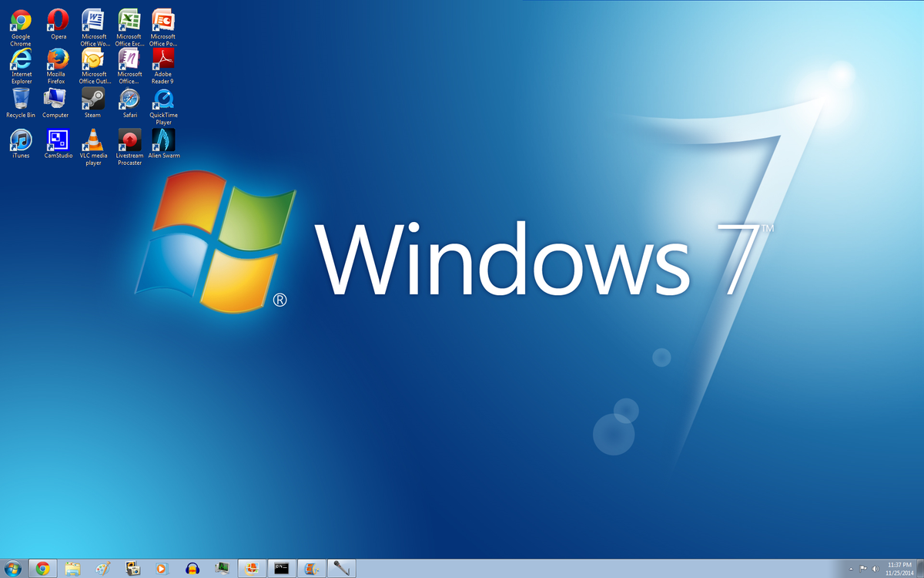
Task: Open Windows Explorer from the taskbar
Action: pos(72,569)
